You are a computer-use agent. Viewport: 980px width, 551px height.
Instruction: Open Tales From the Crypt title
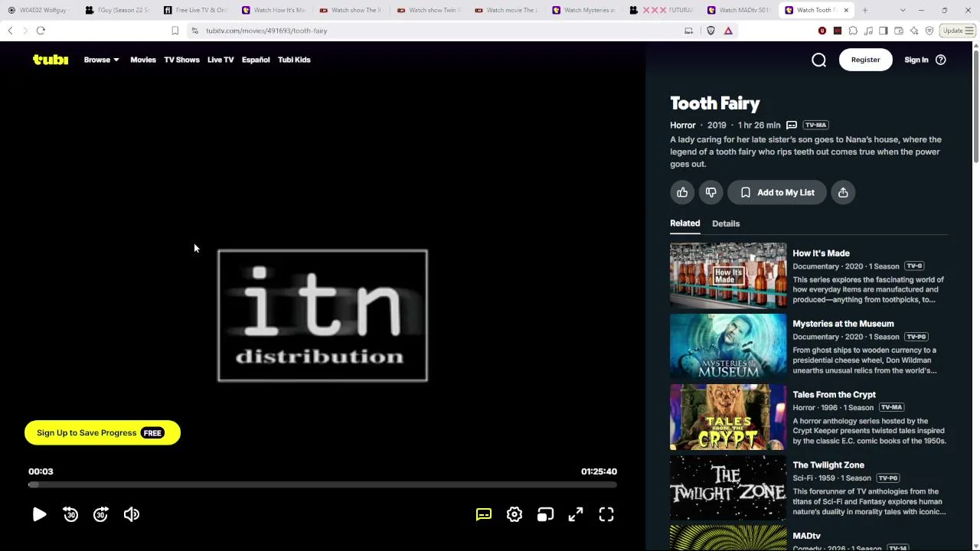coord(834,395)
